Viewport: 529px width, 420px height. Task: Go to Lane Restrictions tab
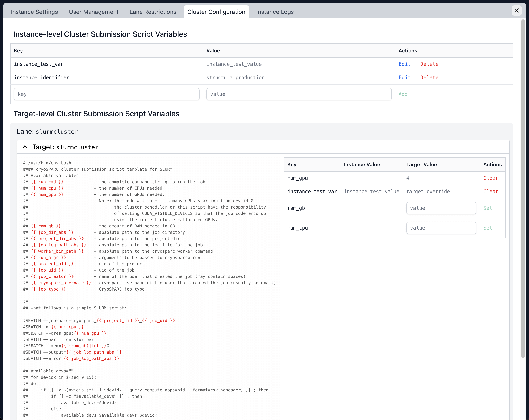click(x=153, y=12)
